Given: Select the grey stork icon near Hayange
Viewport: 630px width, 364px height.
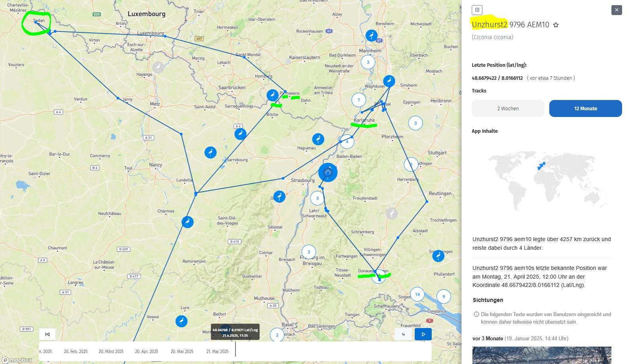Looking at the screenshot, I should click(158, 67).
